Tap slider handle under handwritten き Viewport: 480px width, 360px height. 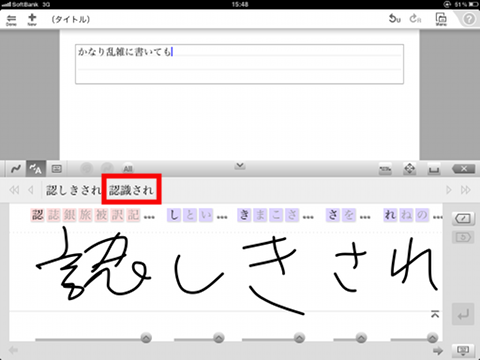[299, 338]
